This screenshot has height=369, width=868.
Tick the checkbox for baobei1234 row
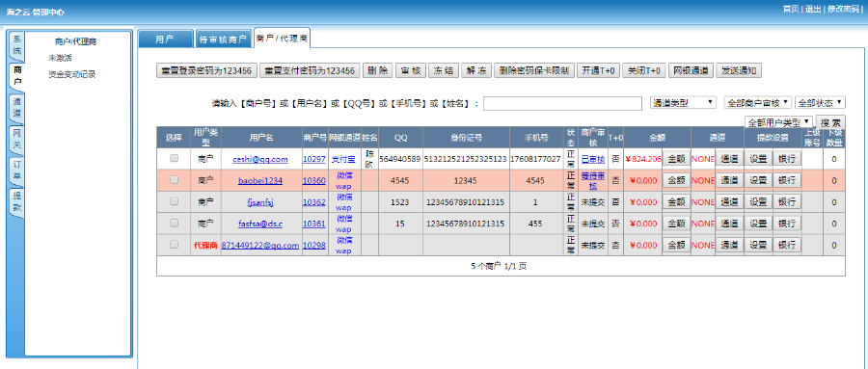tap(174, 180)
